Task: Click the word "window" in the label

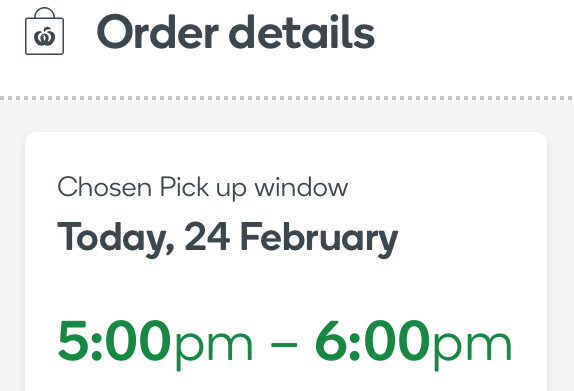Action: (x=301, y=187)
